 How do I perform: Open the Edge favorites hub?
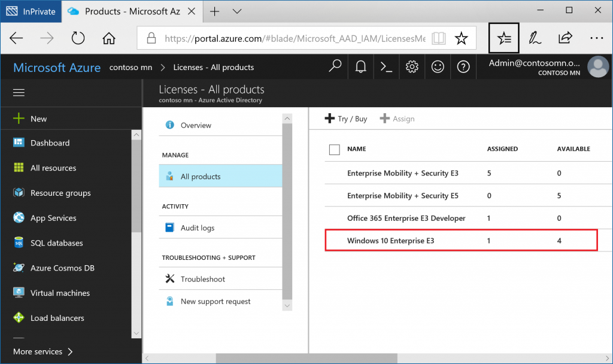tap(503, 38)
